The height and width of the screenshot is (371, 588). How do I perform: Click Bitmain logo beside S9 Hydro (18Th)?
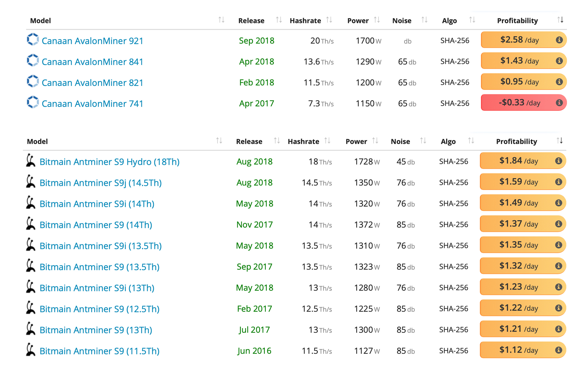coord(31,160)
